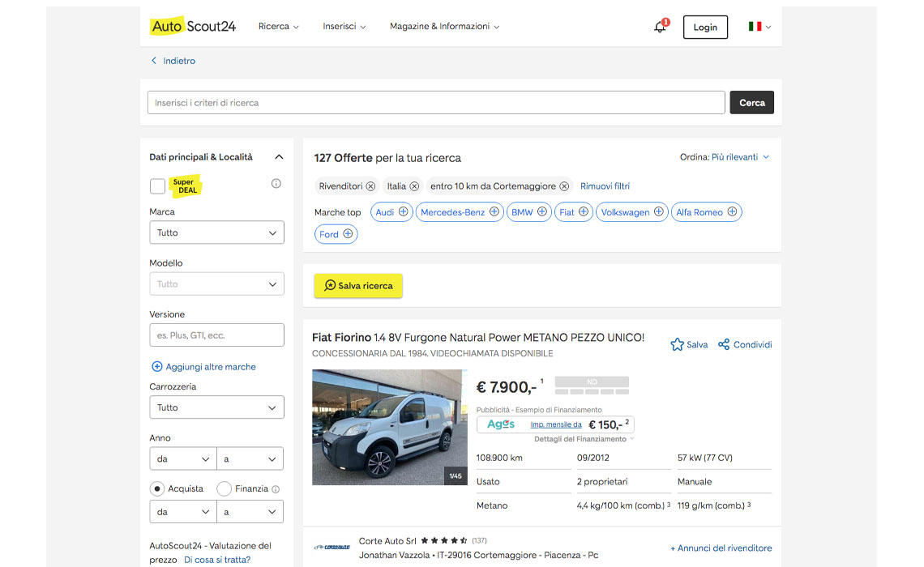Share the Fiat Fiorino listing
Viewport: 924px width, 567px height.
tap(745, 344)
